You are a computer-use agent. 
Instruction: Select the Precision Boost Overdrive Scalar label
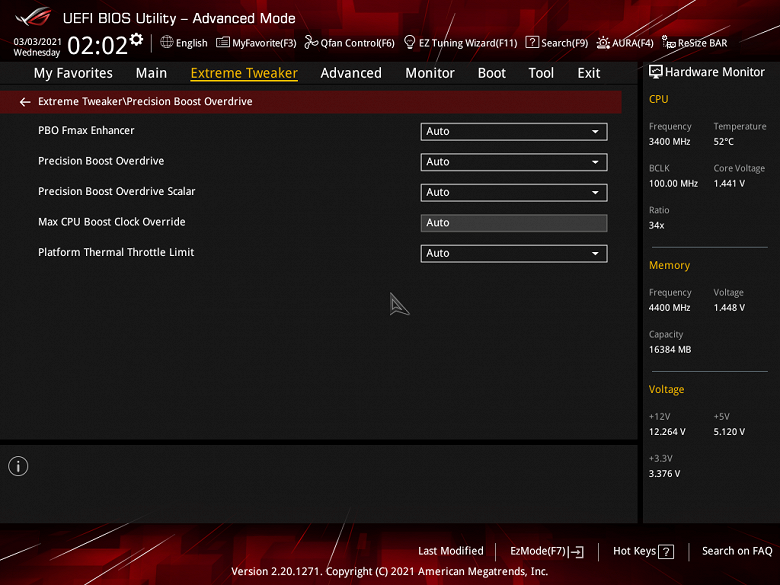coord(116,192)
